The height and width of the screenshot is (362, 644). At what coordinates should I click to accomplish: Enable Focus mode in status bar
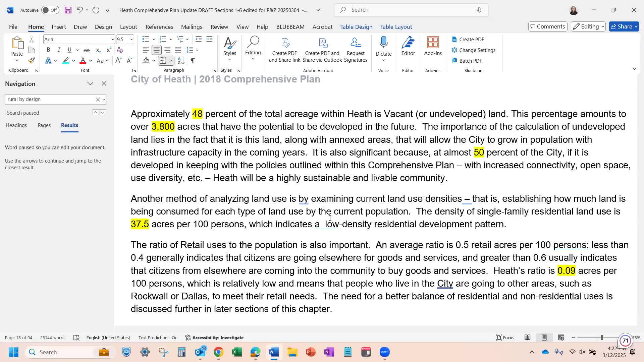[505, 338]
